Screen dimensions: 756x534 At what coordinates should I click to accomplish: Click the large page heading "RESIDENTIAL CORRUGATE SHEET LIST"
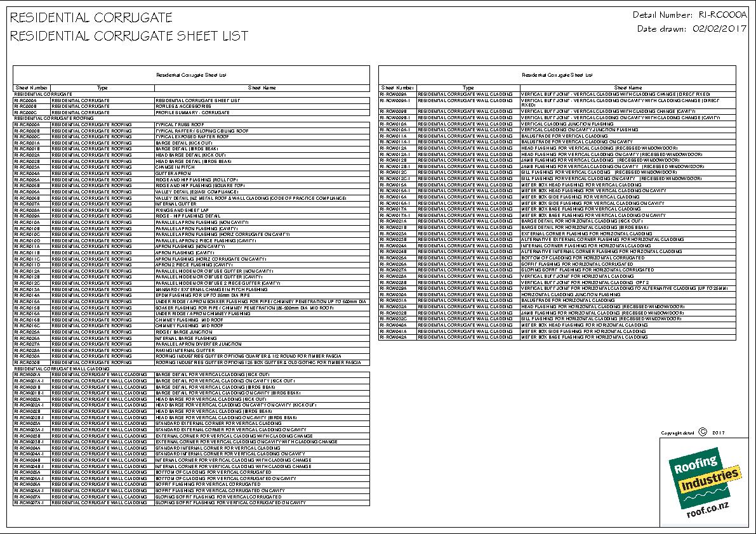pyautogui.click(x=129, y=36)
